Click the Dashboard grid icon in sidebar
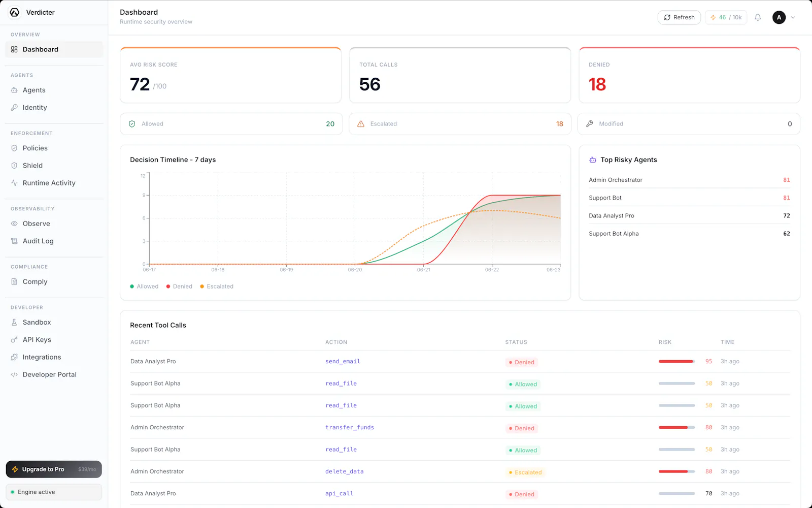Screen dimensions: 812x508 [x=14, y=49]
